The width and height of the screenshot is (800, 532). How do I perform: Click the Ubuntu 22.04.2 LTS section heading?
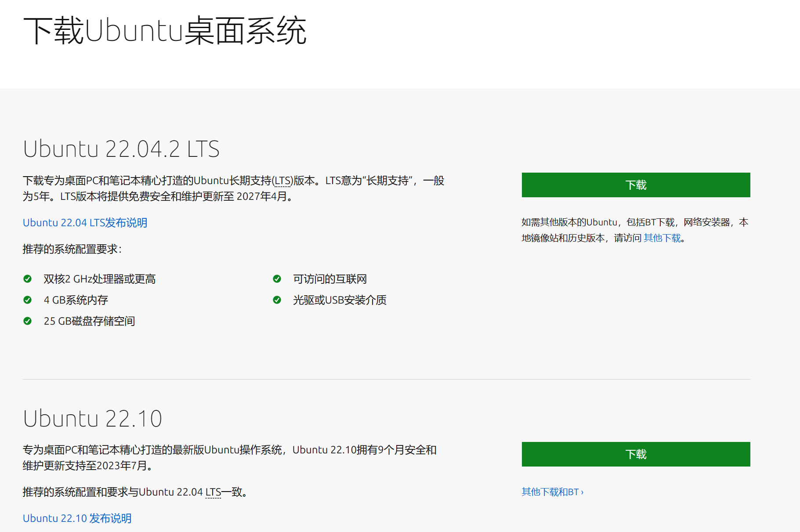coord(121,149)
